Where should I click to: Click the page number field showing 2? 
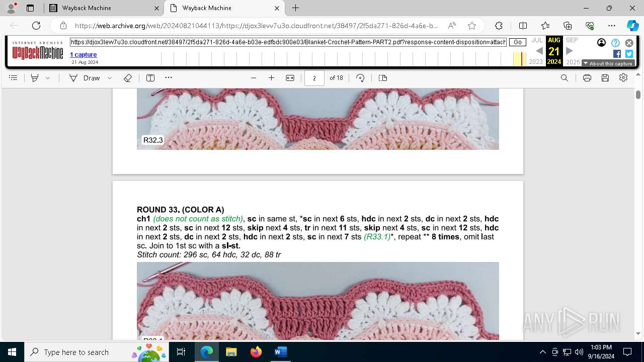click(x=314, y=78)
